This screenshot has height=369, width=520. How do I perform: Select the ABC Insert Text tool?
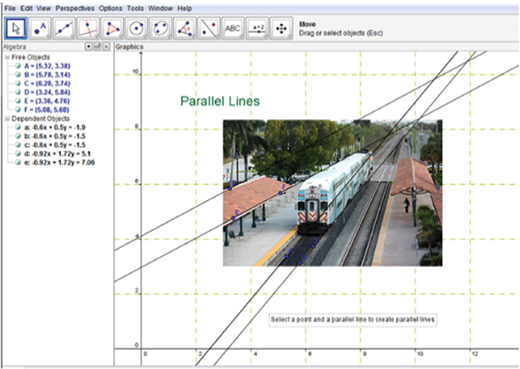[233, 29]
